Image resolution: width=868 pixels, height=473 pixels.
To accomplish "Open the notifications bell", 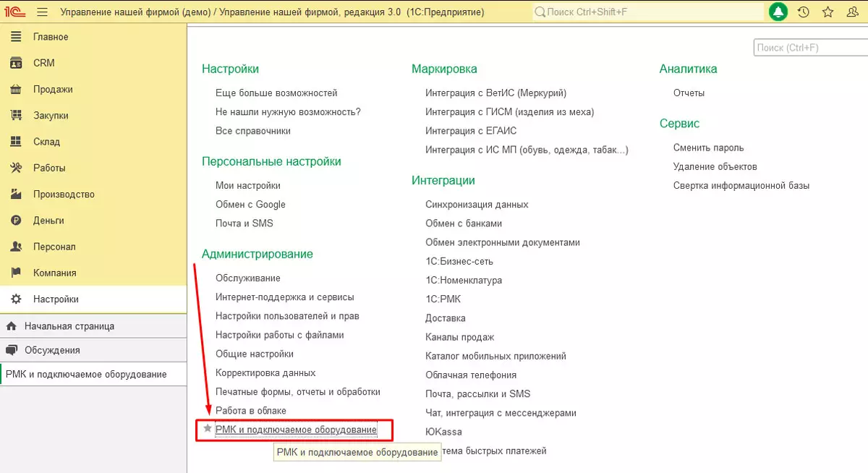I will (x=778, y=12).
